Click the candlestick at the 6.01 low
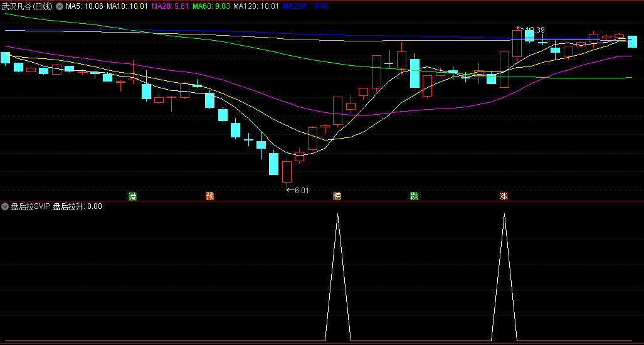 [x=287, y=172]
